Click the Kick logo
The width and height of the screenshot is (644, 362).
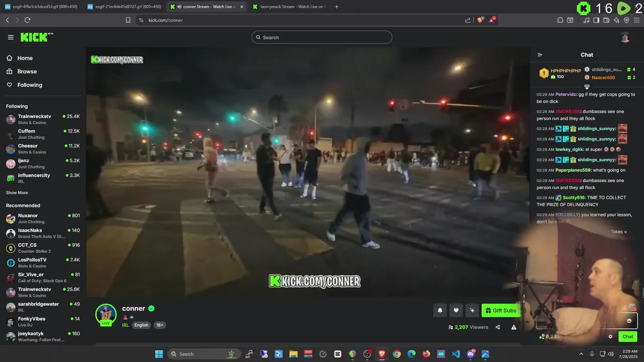37,37
